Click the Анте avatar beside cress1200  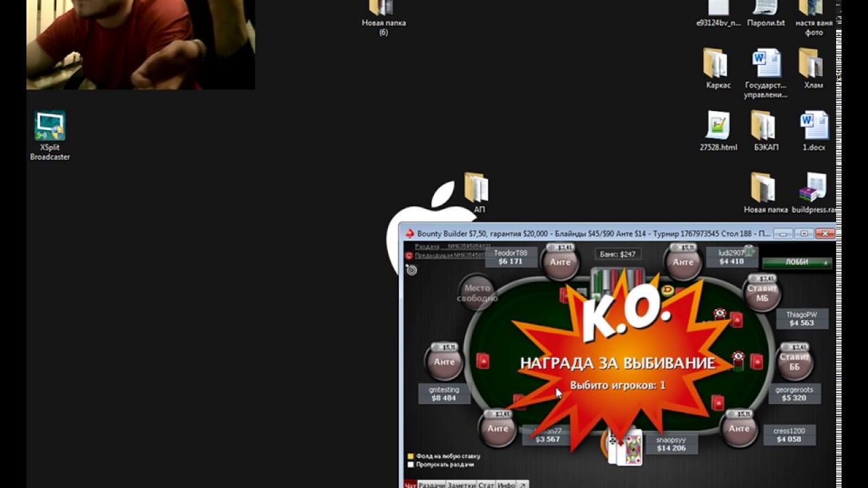click(738, 428)
